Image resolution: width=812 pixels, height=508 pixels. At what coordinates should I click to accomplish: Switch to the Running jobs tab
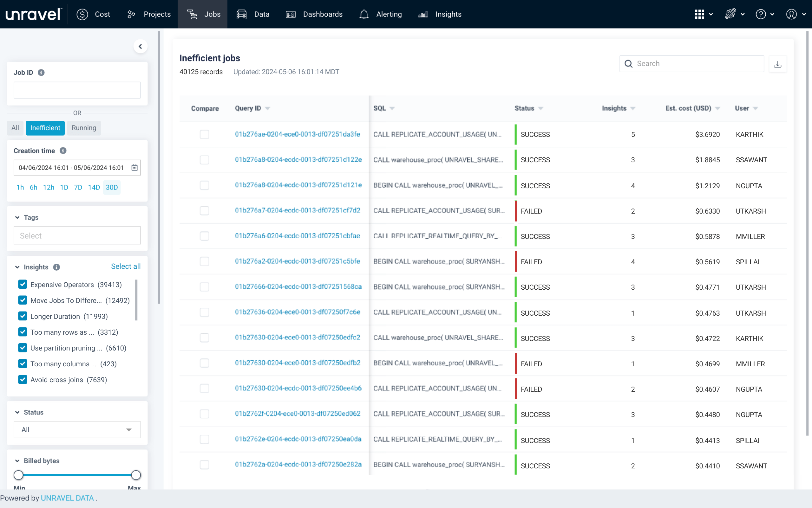[x=84, y=128]
